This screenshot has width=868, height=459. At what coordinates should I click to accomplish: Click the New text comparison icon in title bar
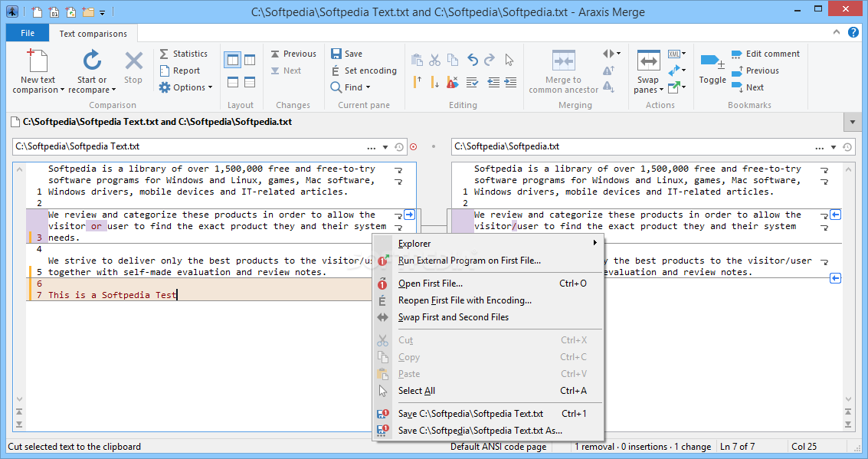[x=37, y=11]
